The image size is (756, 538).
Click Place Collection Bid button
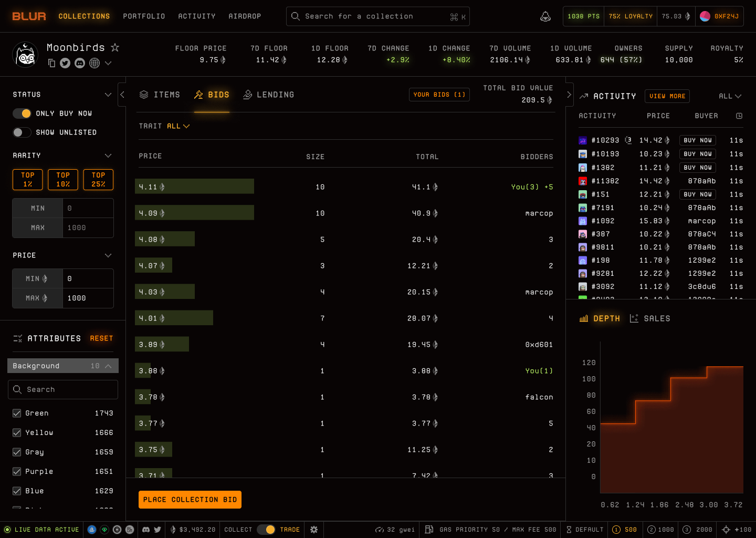click(x=190, y=500)
